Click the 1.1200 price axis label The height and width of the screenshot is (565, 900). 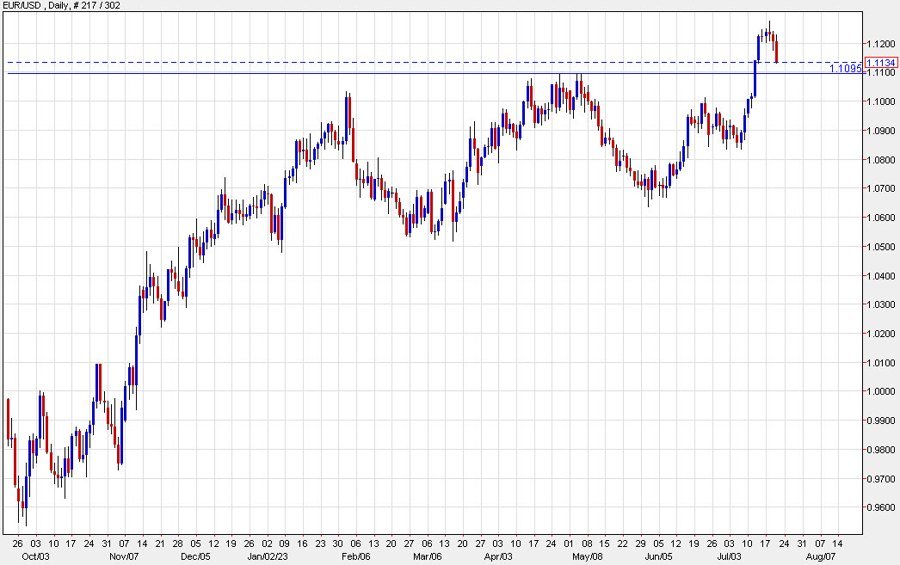point(875,44)
